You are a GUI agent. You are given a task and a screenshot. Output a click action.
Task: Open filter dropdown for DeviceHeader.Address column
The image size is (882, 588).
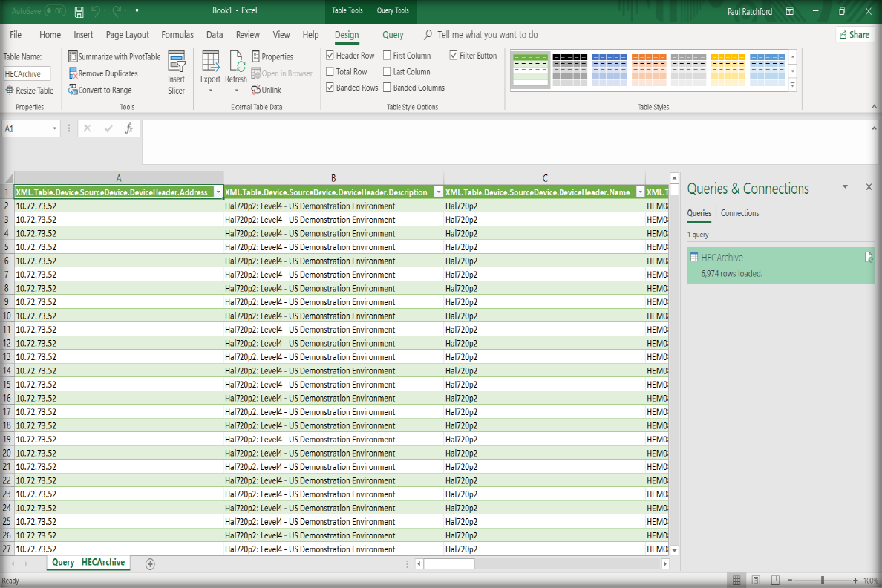pyautogui.click(x=218, y=192)
